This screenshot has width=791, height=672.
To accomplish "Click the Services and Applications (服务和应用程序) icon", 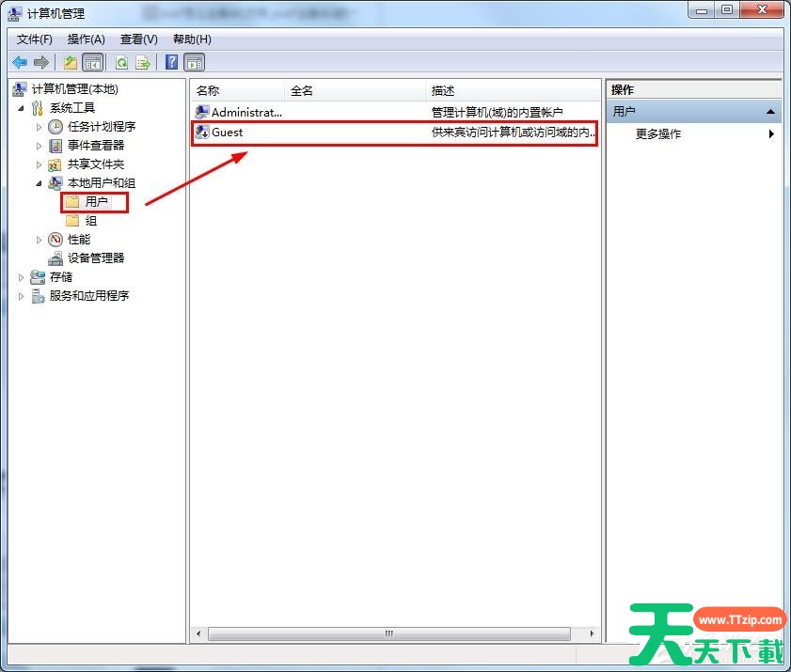I will 38,296.
